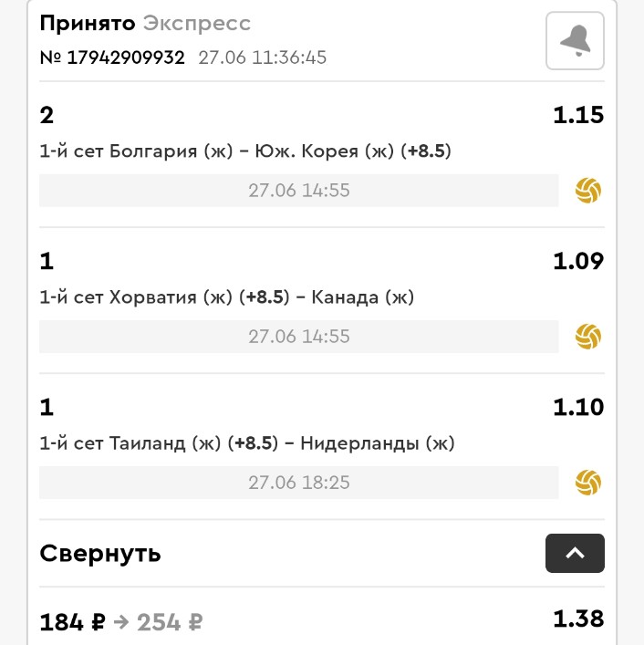Collapse the bet details with chevron-up button

tap(575, 553)
